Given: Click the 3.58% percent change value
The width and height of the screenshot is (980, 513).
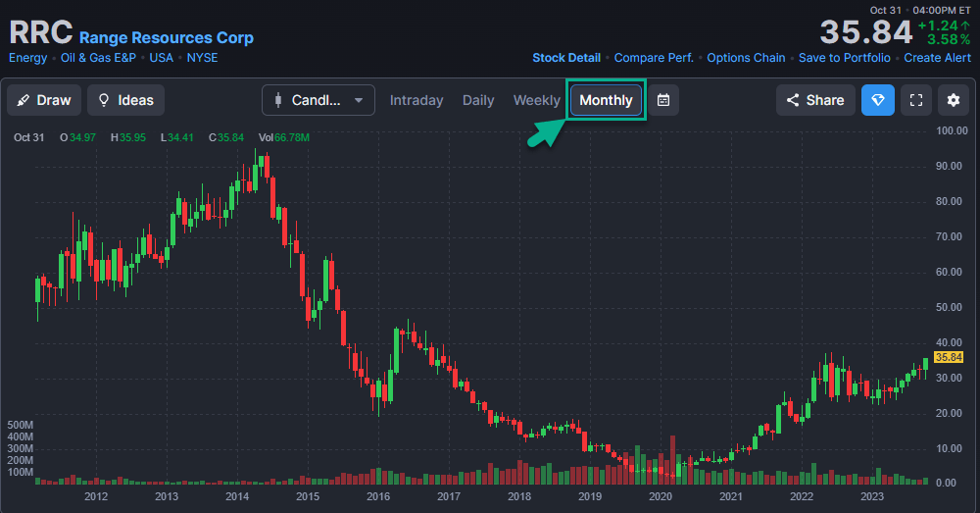Looking at the screenshot, I should point(948,39).
